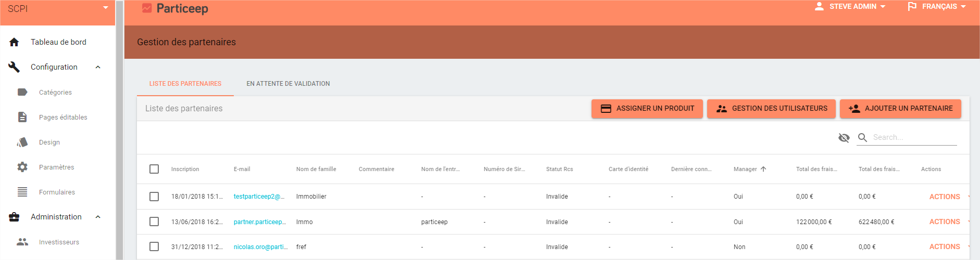
Task: Open Pages éditables
Action: click(x=63, y=117)
